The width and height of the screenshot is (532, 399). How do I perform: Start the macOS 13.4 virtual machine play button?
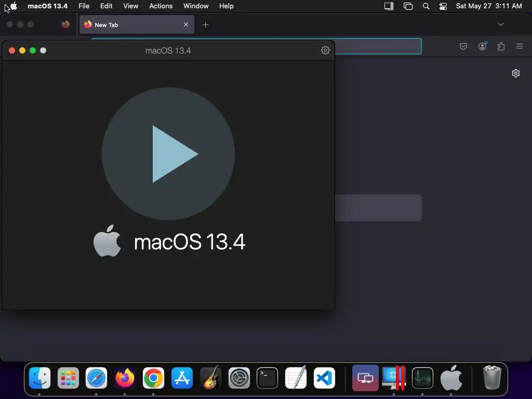tap(168, 154)
